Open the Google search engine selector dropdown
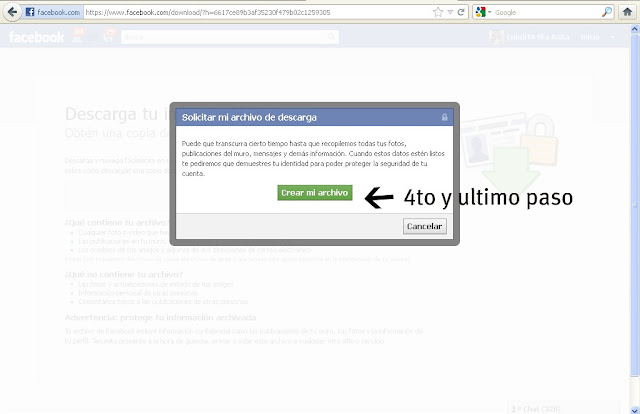 coord(483,12)
